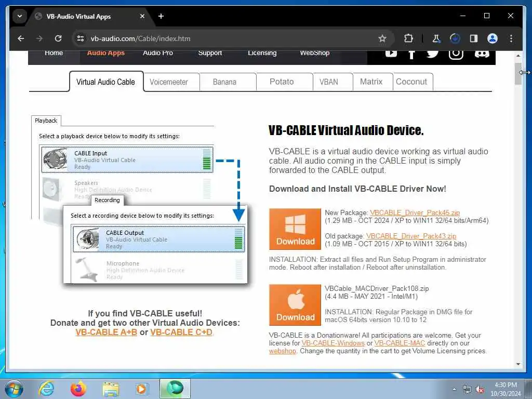
Task: Launch Firefox from the taskbar
Action: [78, 389]
